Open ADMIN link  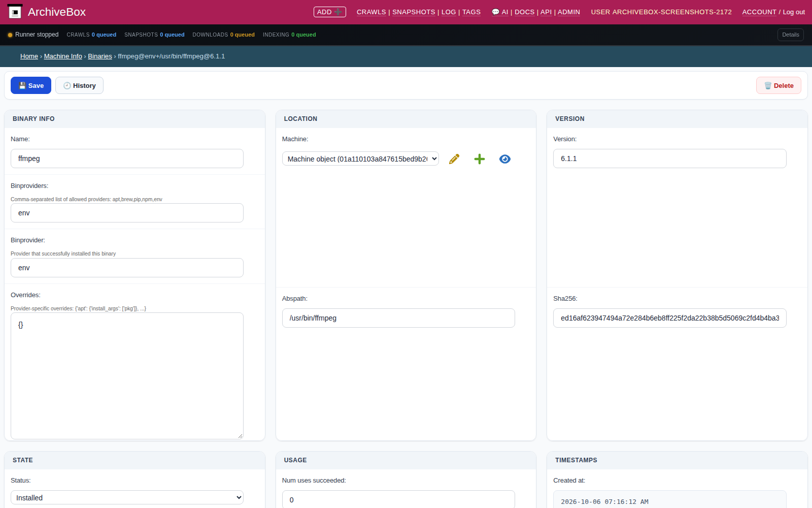point(569,12)
